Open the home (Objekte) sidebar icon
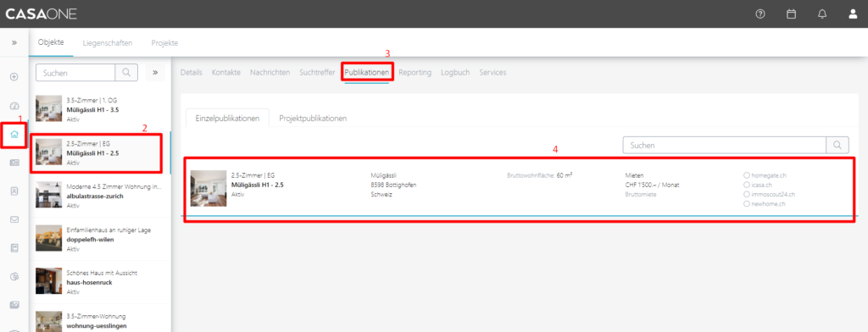The width and height of the screenshot is (868, 332). pos(14,134)
